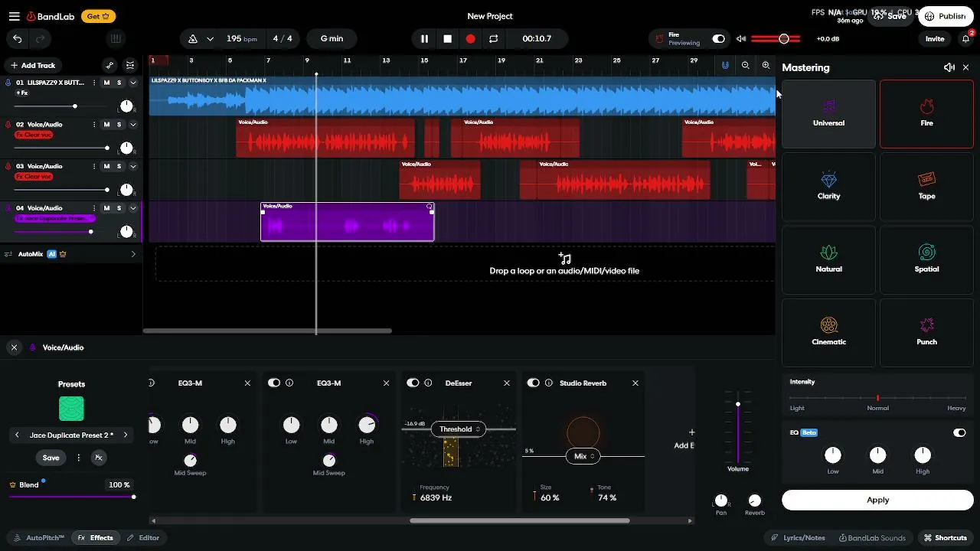Open the Lyrics/Notes tab
The height and width of the screenshot is (551, 980).
click(x=799, y=538)
